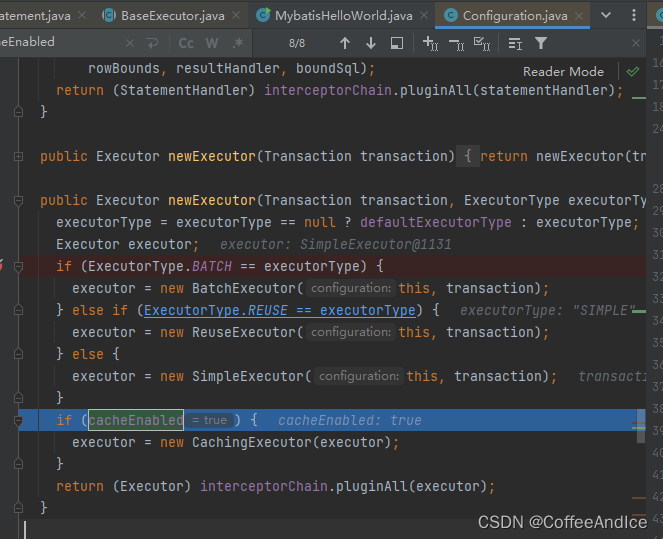Toggle Words search option
Image resolution: width=663 pixels, height=539 pixels.
coord(212,43)
